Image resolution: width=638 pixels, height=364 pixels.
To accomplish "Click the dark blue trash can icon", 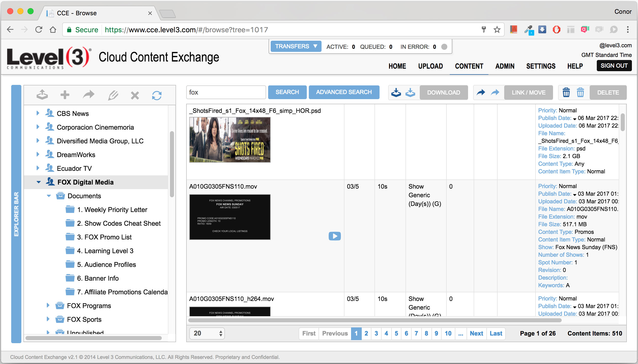I will [x=566, y=92].
